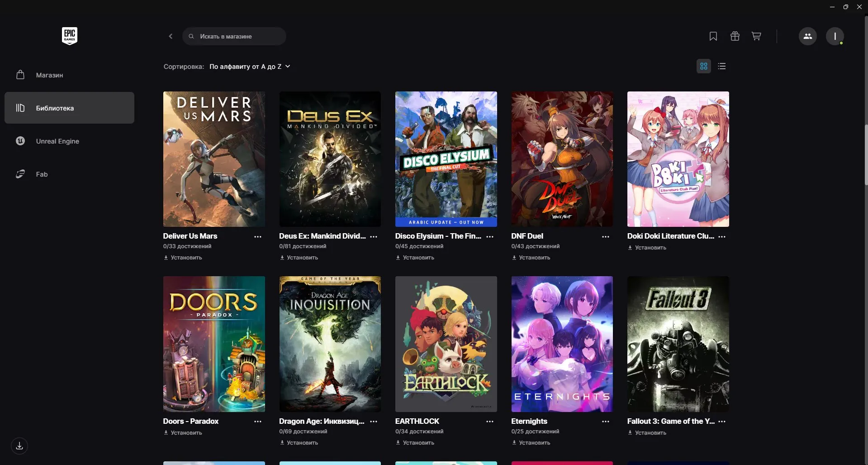The image size is (868, 465).
Task: Open the wishlist bookmark icon
Action: click(713, 36)
